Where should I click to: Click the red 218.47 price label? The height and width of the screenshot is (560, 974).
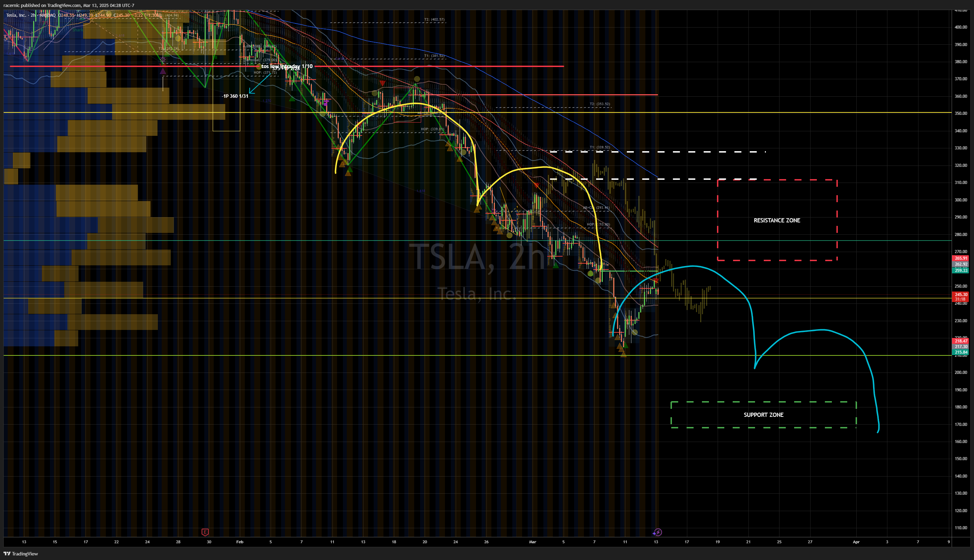pyautogui.click(x=960, y=341)
